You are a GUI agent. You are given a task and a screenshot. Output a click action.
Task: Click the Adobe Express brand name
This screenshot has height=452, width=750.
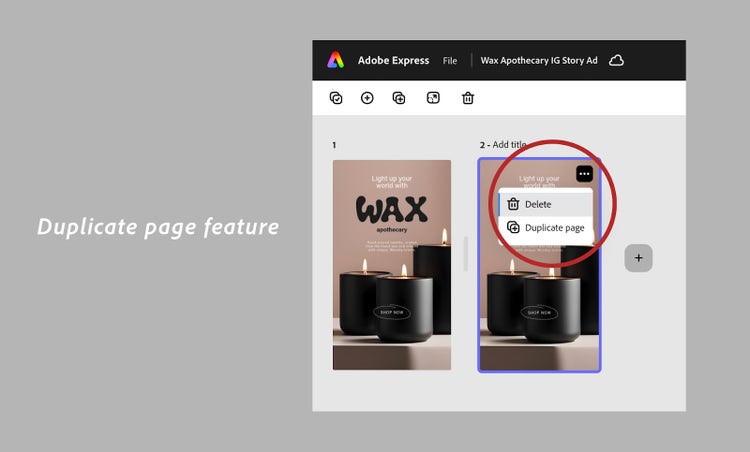tap(393, 61)
